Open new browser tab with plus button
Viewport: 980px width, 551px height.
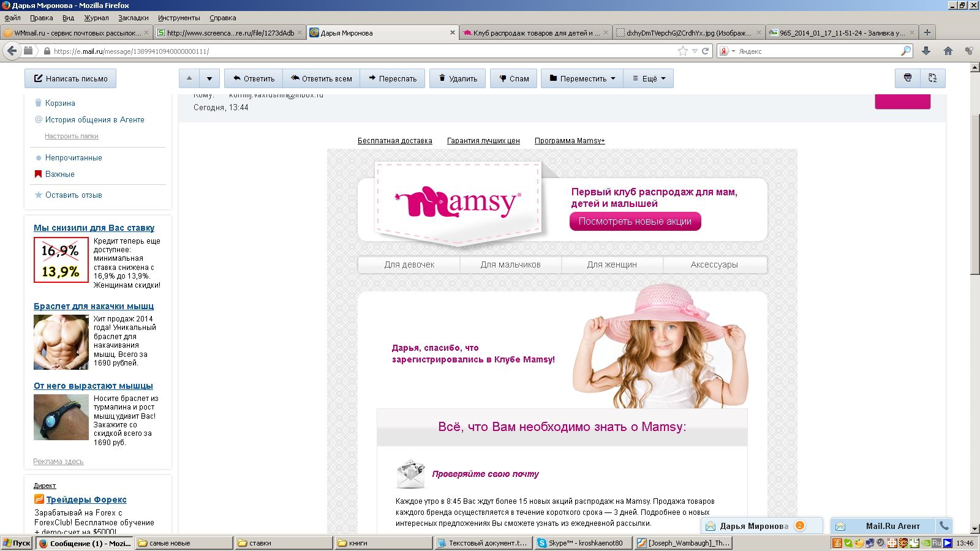click(927, 32)
